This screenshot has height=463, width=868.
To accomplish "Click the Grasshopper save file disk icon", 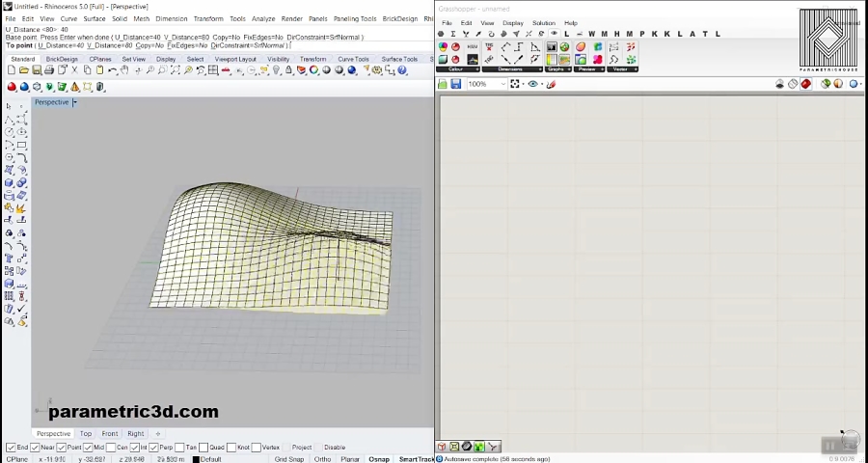I will (456, 84).
